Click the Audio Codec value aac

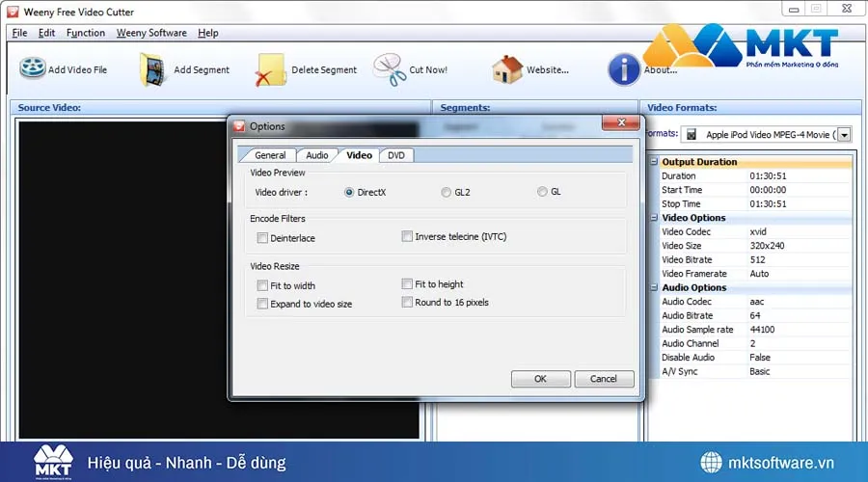(x=757, y=302)
